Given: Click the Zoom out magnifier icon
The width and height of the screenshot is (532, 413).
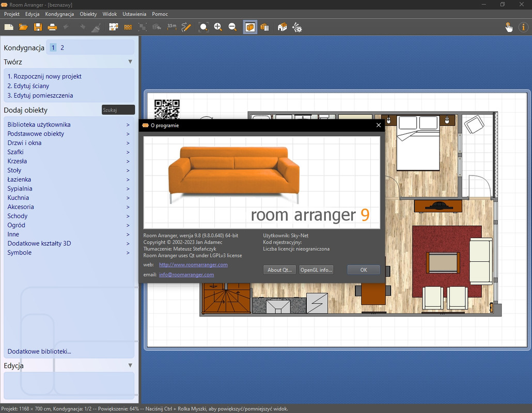Looking at the screenshot, I should pos(233,27).
